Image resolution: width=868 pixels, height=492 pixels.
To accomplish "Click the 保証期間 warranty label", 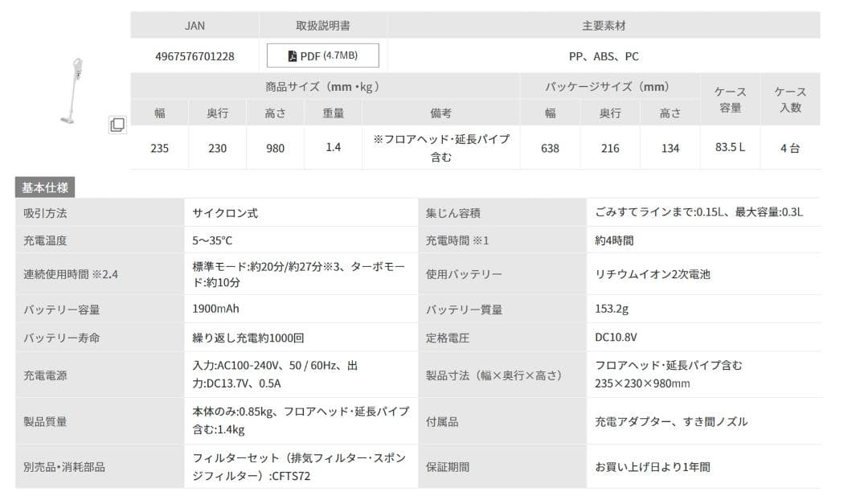I will [448, 466].
